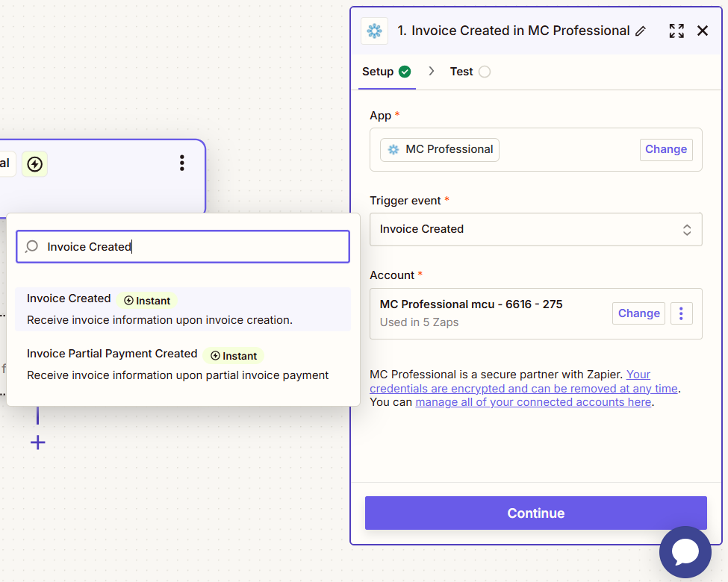
Task: Click the green Setup complete checkmark
Action: point(405,72)
